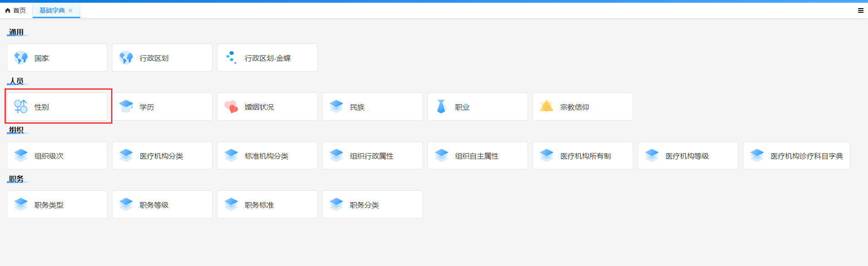Click the dots icon on 行政区划-金蝶 card
The height and width of the screenshot is (266, 868).
click(231, 58)
